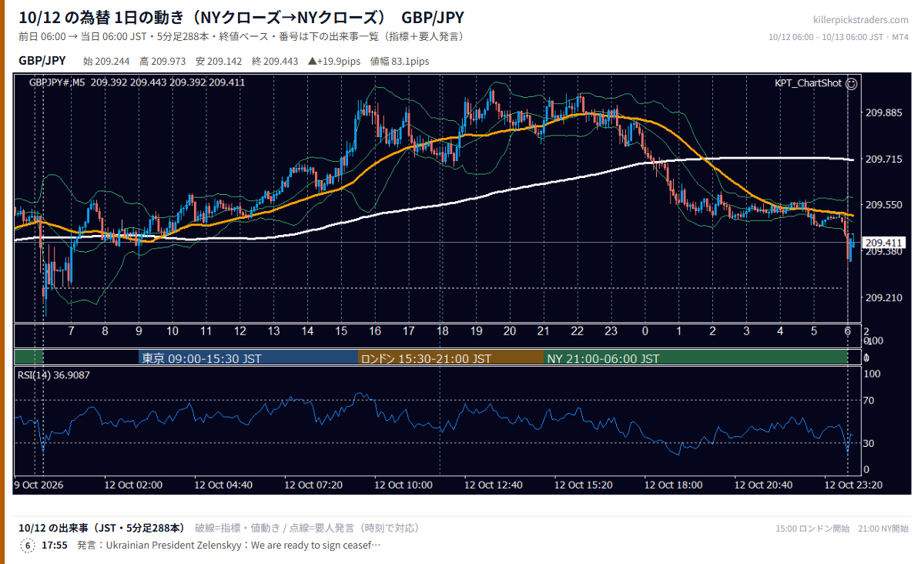924x564 pixels.
Task: Click the RSI(14) 36.9087 indicator label
Action: pyautogui.click(x=54, y=375)
